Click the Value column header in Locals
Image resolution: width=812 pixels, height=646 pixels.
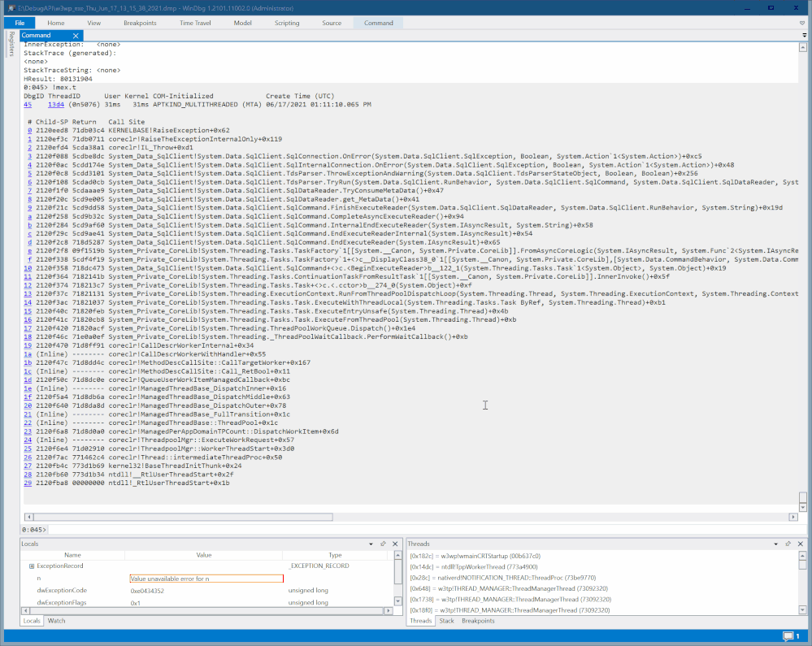(203, 555)
